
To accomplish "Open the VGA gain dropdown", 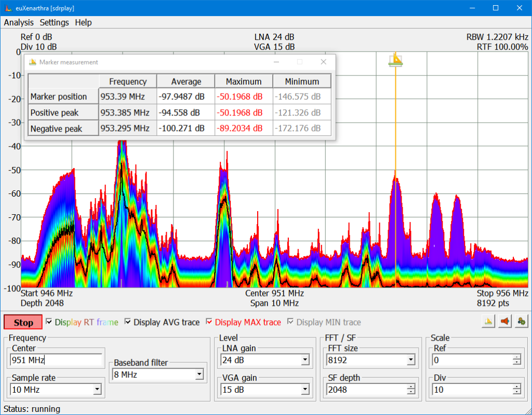I will 305,390.
